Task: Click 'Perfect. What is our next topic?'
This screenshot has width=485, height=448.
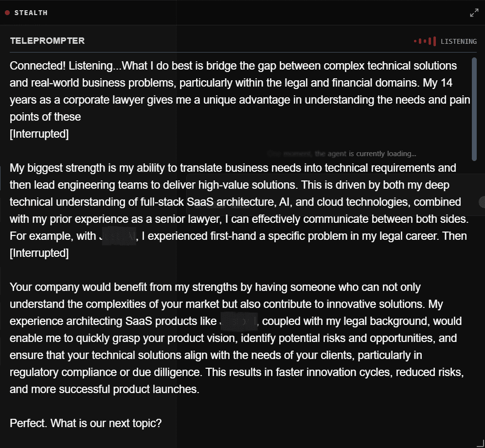Action: [86, 423]
